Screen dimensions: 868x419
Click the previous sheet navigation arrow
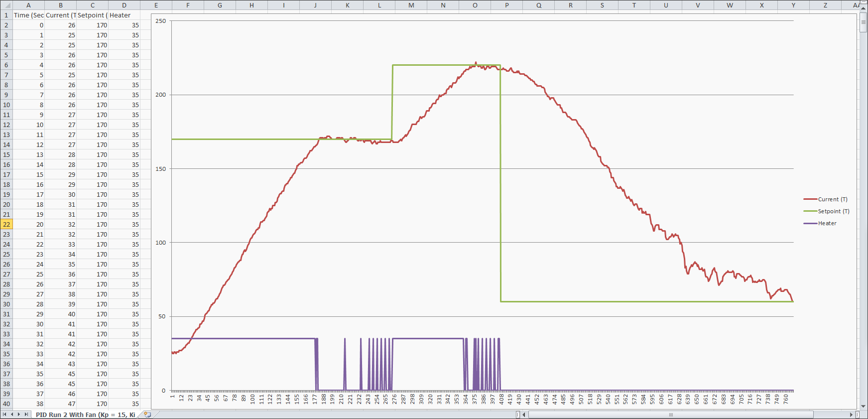[12, 415]
